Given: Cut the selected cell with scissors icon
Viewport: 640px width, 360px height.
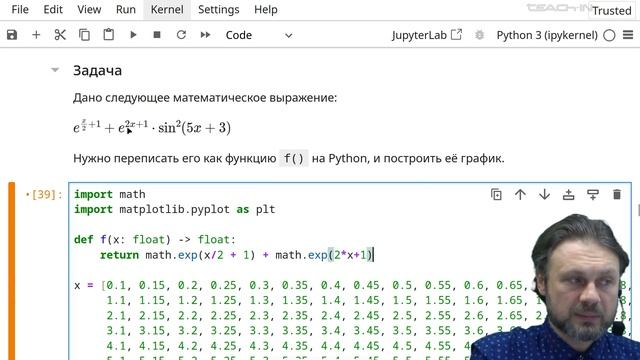Looking at the screenshot, I should [60, 35].
